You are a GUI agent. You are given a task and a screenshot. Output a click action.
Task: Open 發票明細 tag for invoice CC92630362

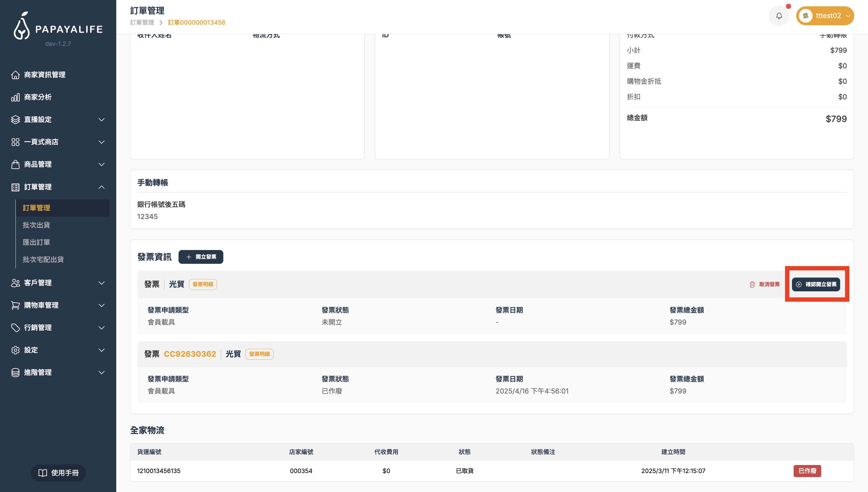click(259, 354)
